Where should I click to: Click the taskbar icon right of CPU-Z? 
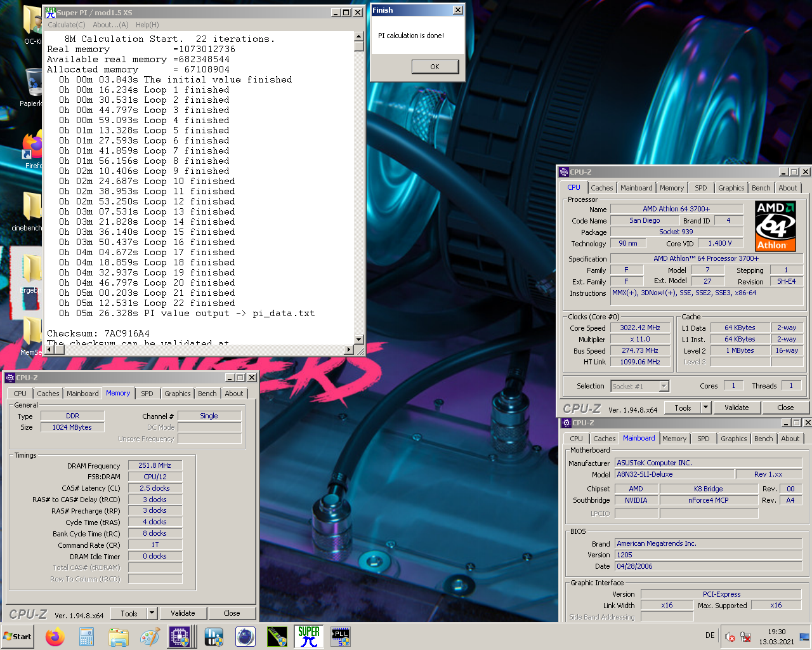[214, 637]
